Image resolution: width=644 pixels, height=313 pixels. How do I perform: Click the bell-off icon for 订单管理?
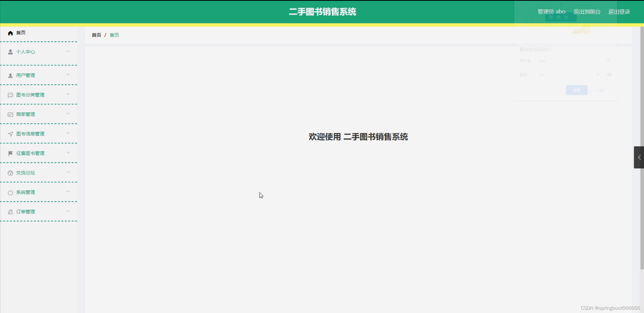[10, 212]
